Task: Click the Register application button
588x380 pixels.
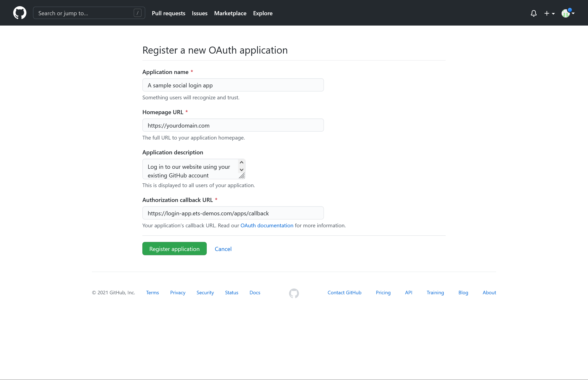Action: pyautogui.click(x=174, y=249)
